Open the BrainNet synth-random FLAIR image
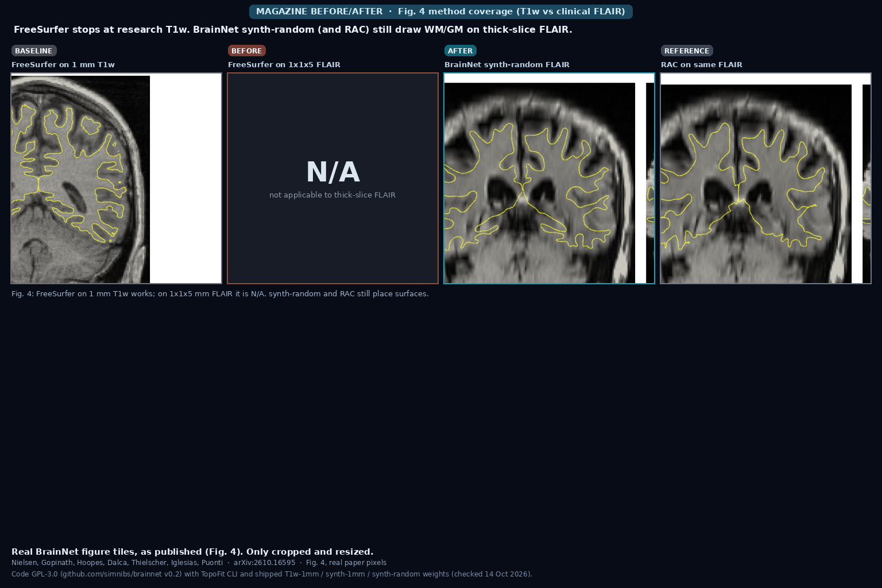882x588 pixels. [549, 178]
